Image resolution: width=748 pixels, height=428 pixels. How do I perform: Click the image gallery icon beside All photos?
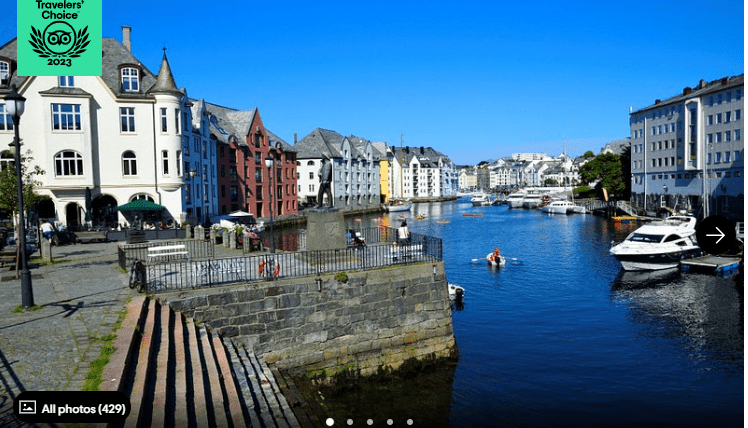(28, 408)
